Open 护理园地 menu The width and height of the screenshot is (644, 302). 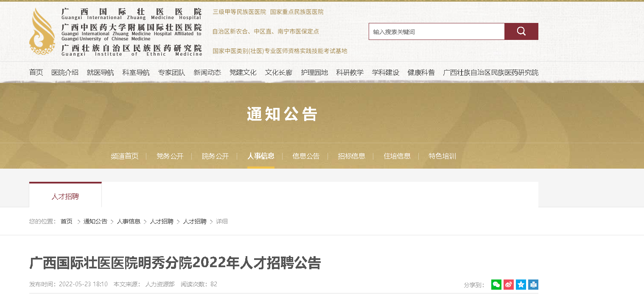314,73
